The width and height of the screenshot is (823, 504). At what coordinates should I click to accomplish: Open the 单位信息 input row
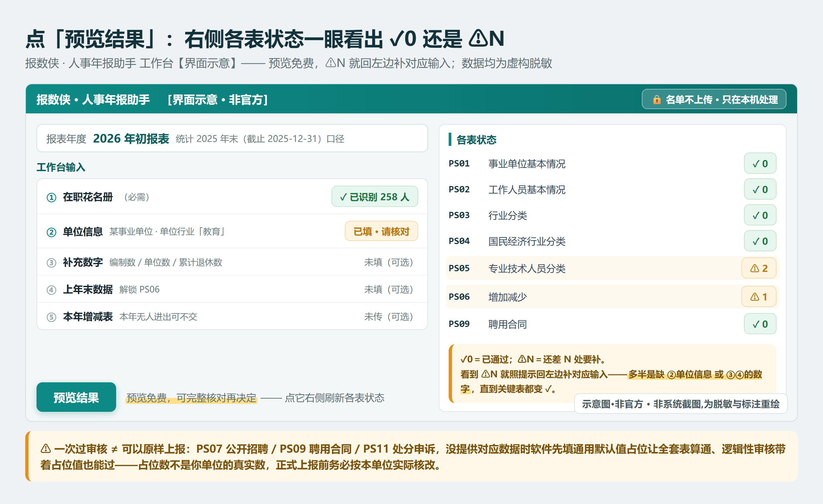(232, 231)
